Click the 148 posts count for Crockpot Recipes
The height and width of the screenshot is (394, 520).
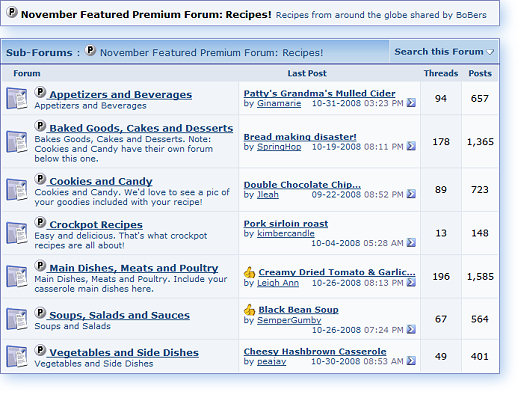click(480, 233)
